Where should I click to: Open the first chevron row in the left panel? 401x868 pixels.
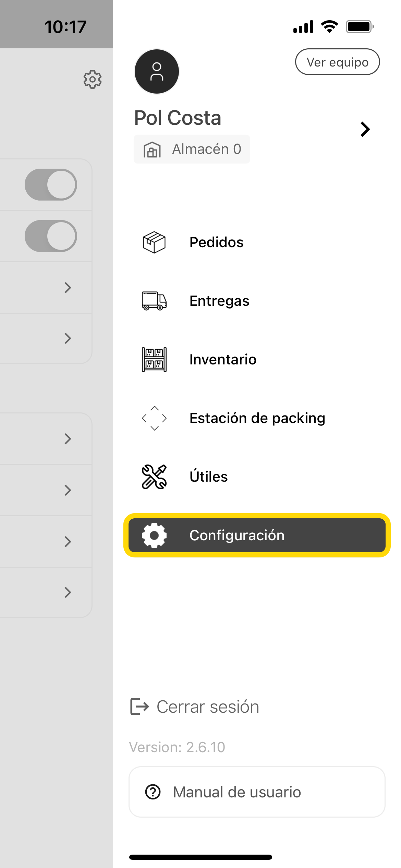68,288
